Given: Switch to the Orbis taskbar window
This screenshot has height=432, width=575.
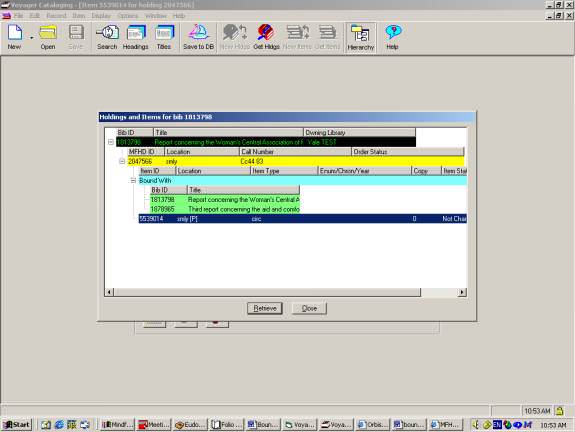Looking at the screenshot, I should (372, 425).
